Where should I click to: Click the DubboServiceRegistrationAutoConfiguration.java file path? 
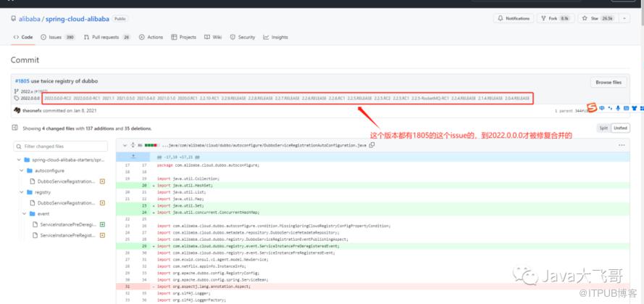[x=264, y=146]
